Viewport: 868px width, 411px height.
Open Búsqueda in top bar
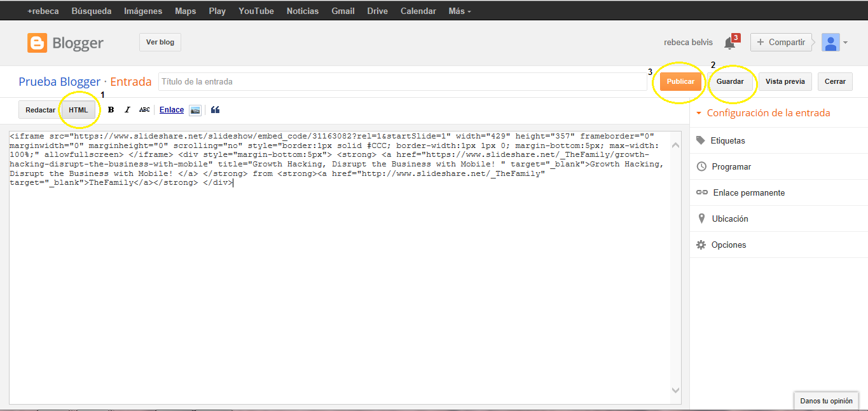(x=92, y=11)
